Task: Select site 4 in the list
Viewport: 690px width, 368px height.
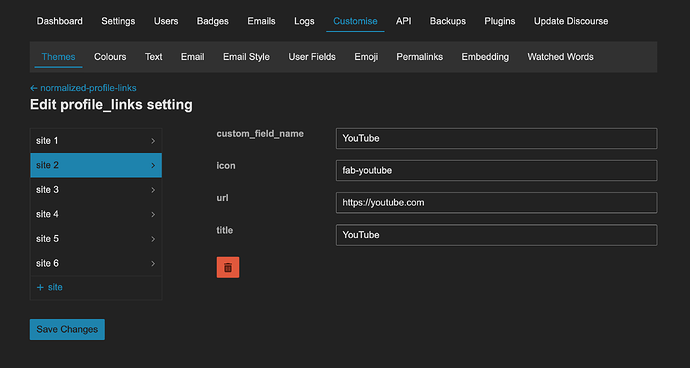Action: click(96, 214)
